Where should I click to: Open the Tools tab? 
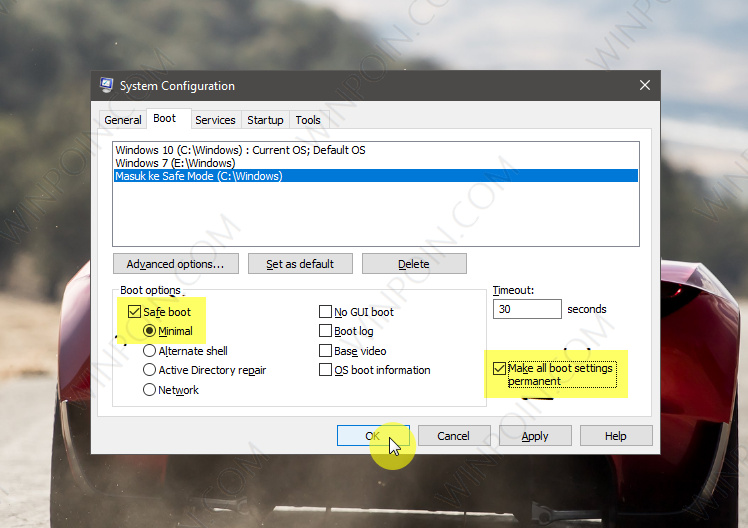pos(308,120)
